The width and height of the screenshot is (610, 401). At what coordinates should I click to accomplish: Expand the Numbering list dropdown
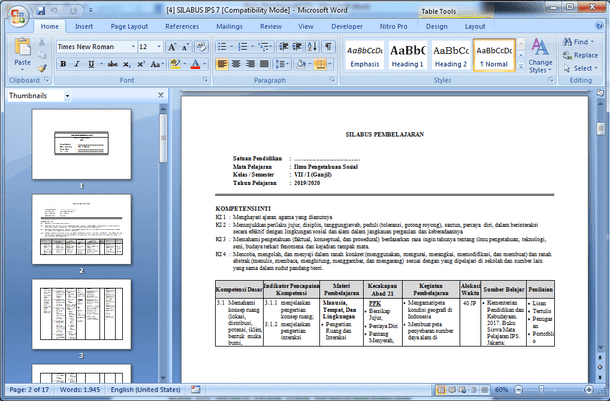[252, 47]
